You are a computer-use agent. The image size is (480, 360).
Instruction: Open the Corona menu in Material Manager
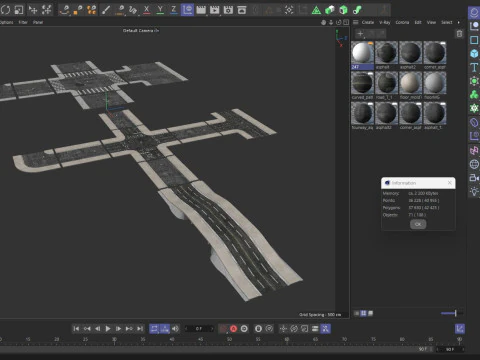tap(402, 22)
